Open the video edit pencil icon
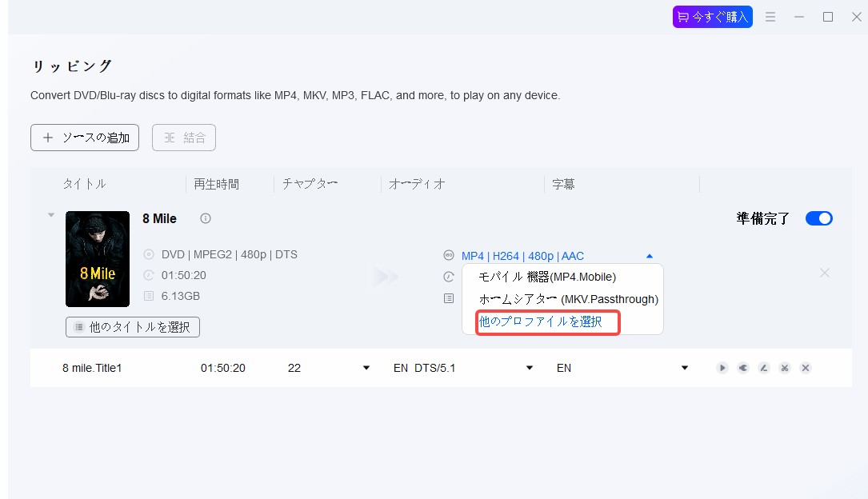The image size is (868, 499). click(x=764, y=368)
